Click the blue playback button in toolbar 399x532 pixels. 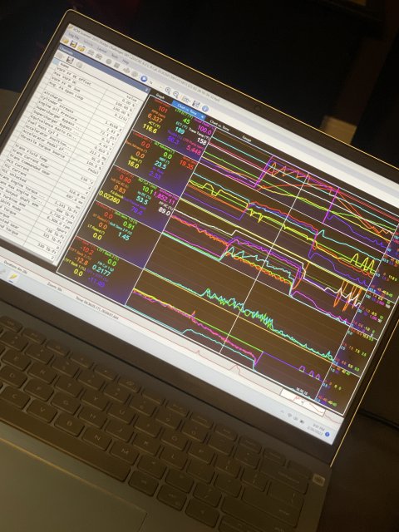144,79
